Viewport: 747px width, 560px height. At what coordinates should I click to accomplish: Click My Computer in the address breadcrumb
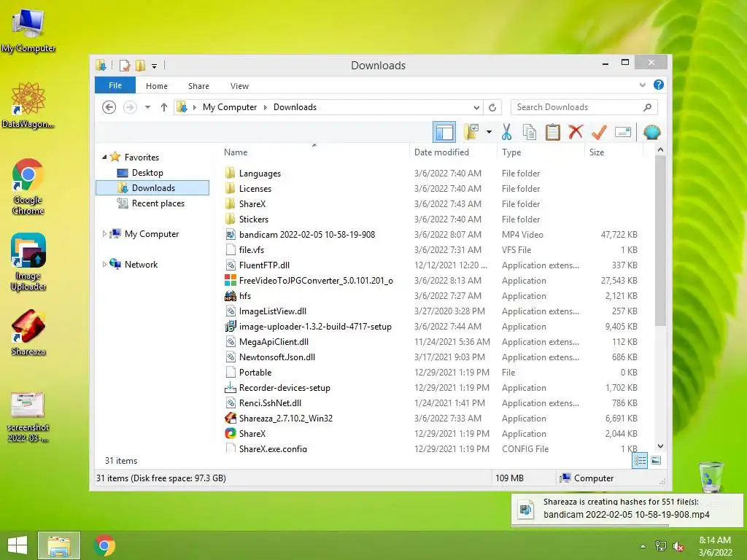230,107
